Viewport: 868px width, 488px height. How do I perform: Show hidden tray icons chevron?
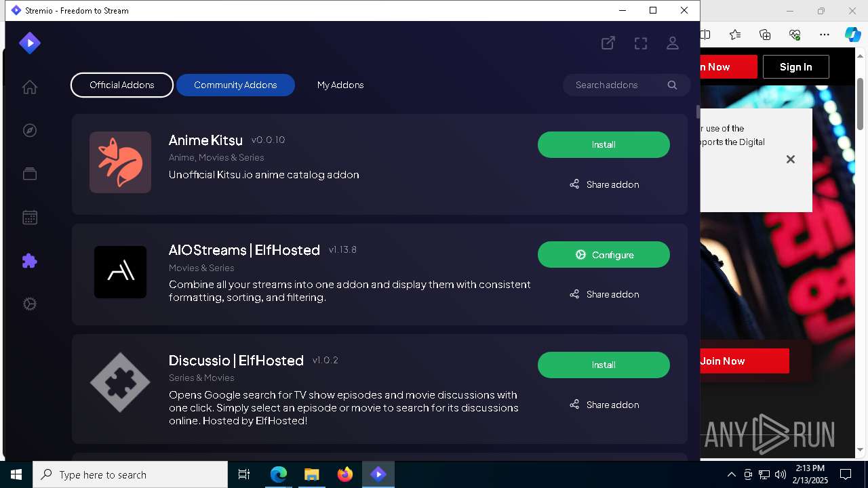point(731,474)
